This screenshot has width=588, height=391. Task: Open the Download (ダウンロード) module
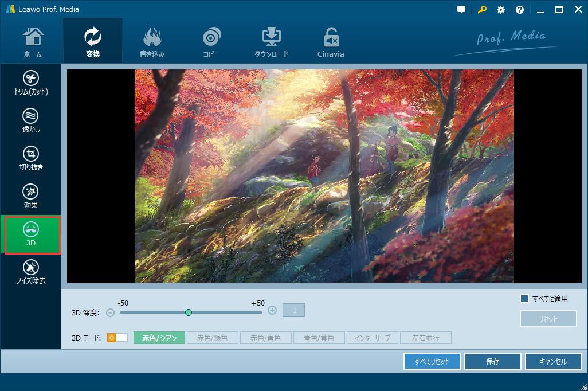coord(271,42)
